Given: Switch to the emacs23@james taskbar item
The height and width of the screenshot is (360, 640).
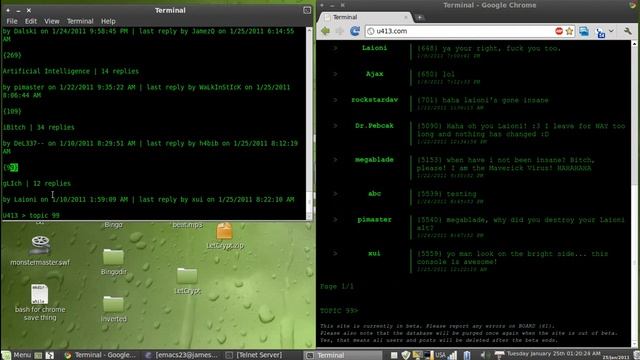Looking at the screenshot, I should pos(182,355).
